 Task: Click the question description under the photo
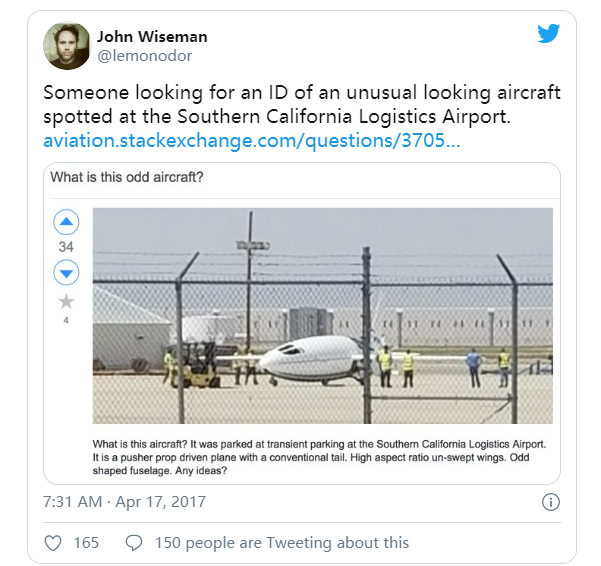(x=322, y=456)
